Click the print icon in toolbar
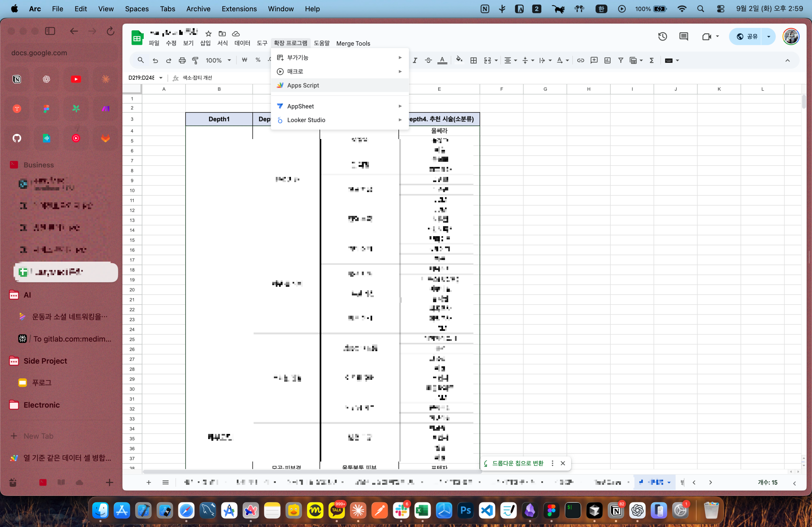 (x=182, y=60)
